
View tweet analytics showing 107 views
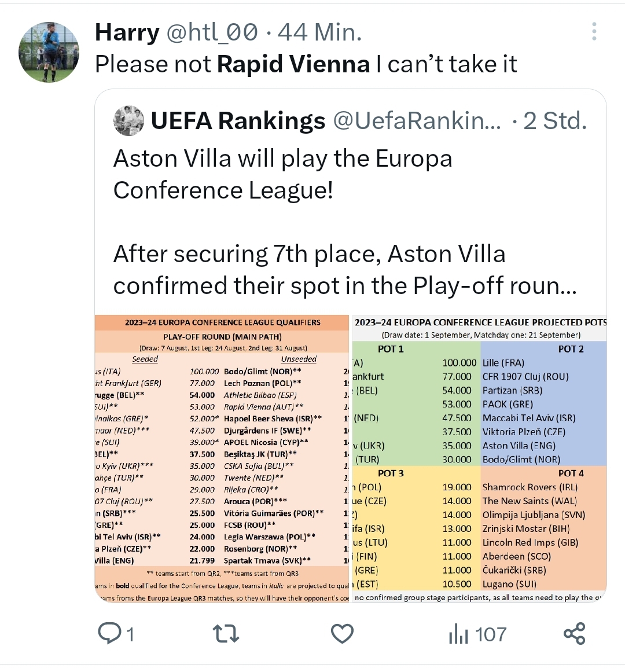coord(458,634)
